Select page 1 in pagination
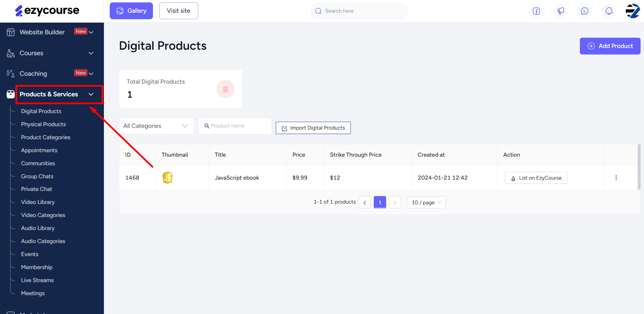The height and width of the screenshot is (314, 644). (x=380, y=202)
